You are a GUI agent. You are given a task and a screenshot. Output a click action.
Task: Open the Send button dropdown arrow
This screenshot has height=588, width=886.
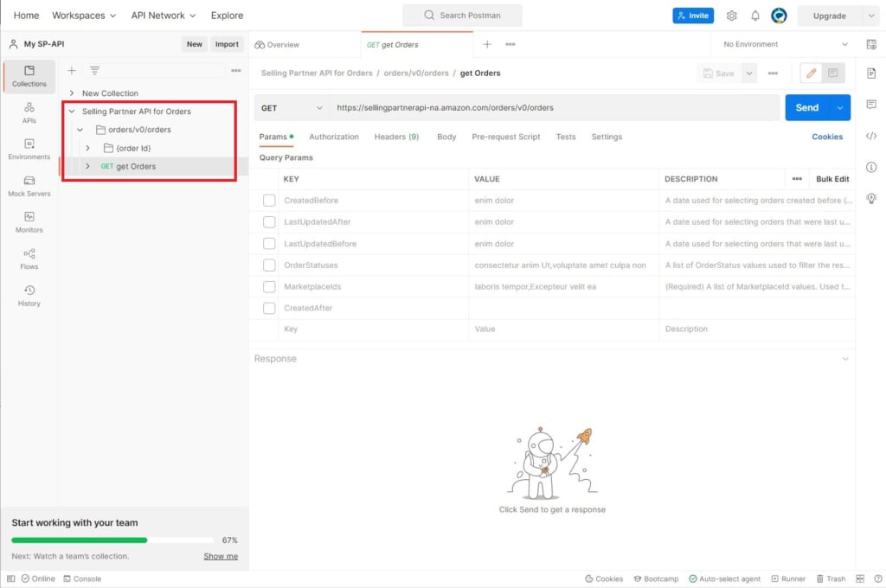coord(839,108)
